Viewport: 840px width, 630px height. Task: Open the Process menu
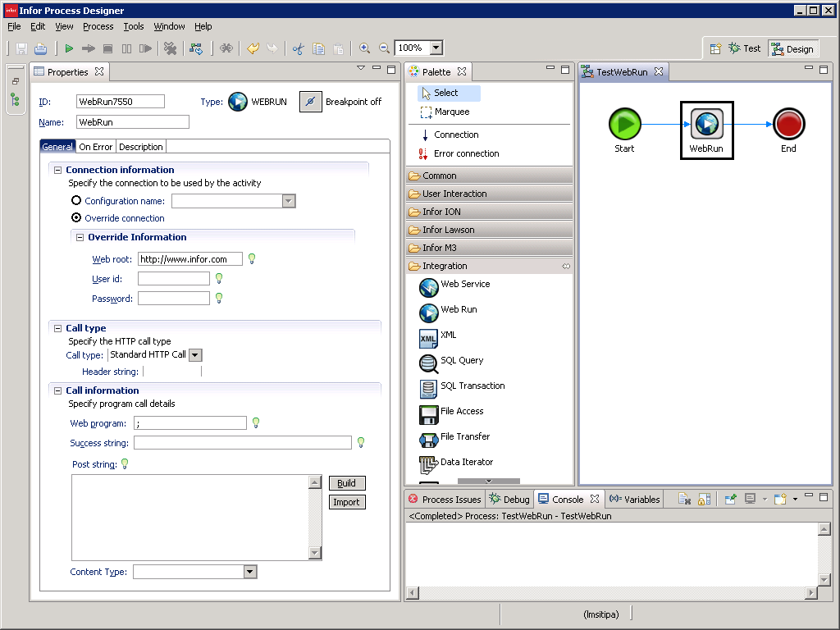tap(98, 26)
